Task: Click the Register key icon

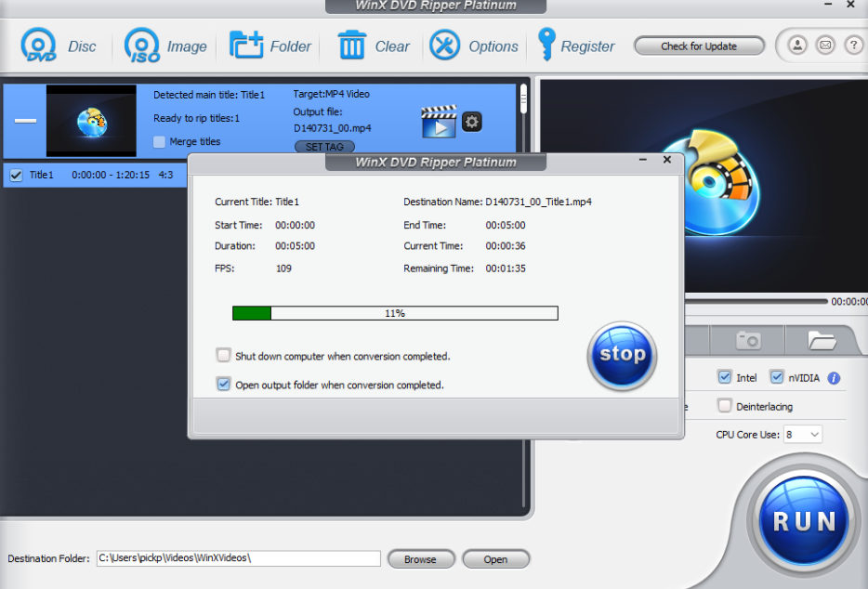Action: 546,45
